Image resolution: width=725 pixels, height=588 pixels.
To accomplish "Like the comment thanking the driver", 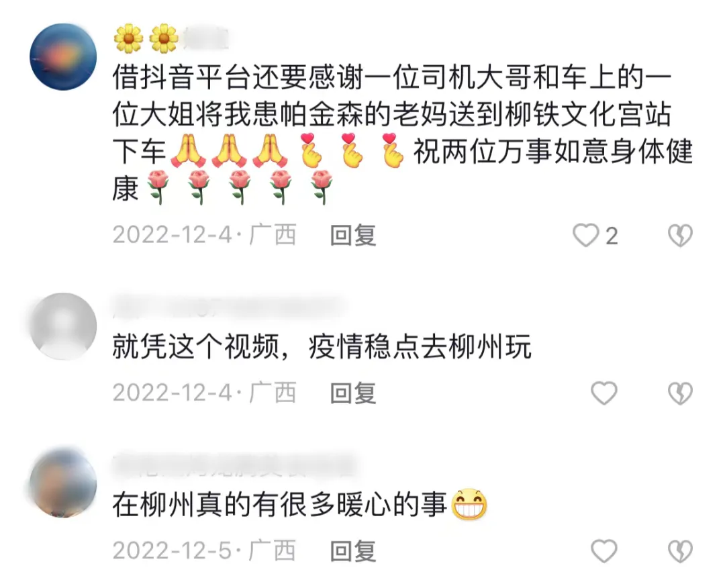I will click(586, 236).
